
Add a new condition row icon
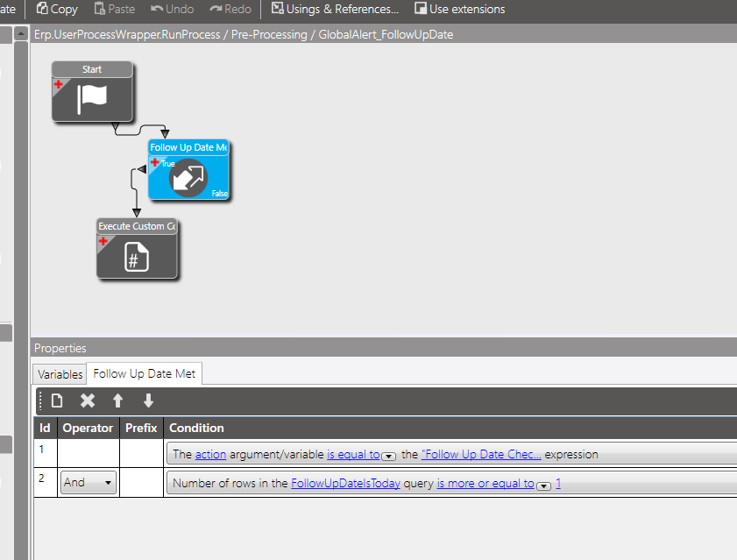click(x=57, y=401)
